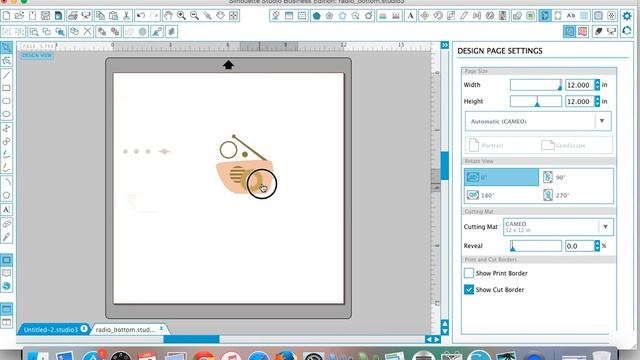The image size is (640, 360).
Task: Select the Draw a Rounded Rectangle tool
Action: 7,101
